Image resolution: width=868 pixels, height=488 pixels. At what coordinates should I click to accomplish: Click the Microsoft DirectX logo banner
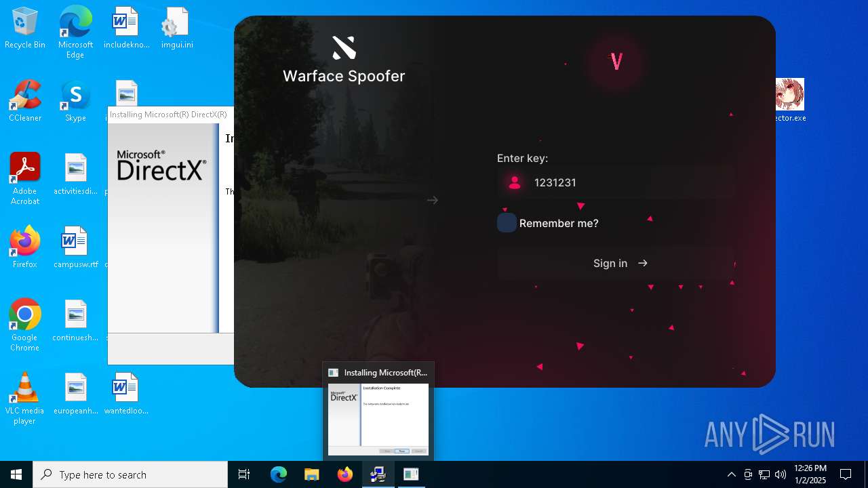coord(161,165)
